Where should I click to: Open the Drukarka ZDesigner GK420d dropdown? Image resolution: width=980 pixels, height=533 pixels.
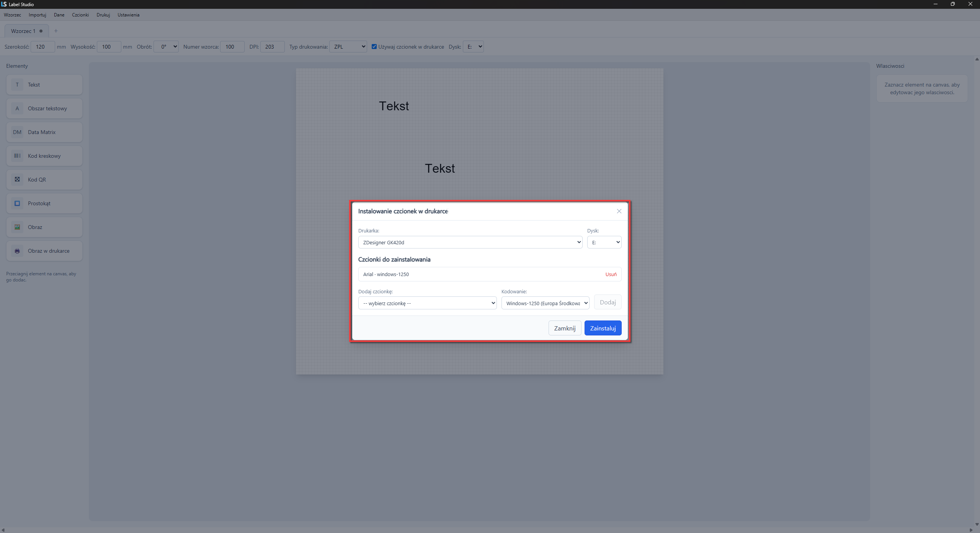pos(470,242)
